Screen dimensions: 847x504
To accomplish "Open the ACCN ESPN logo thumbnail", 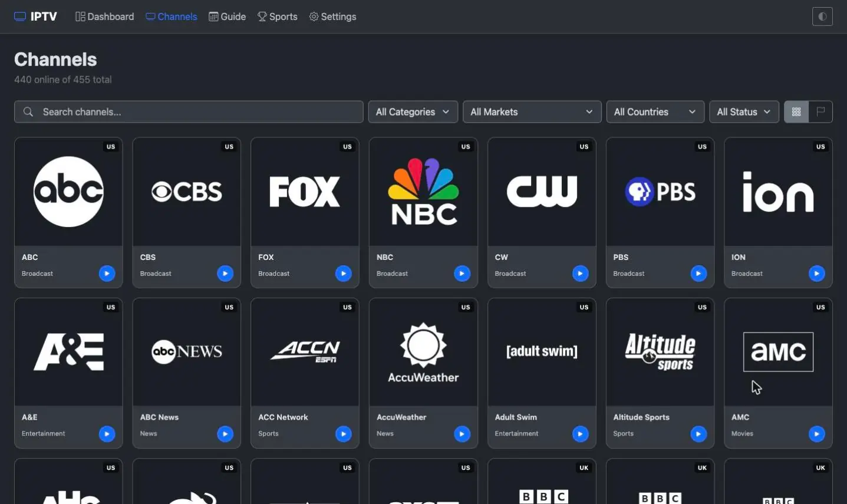I will pyautogui.click(x=305, y=352).
